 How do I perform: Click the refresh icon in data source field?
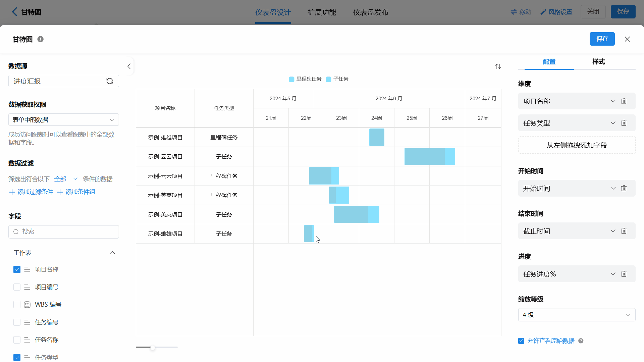(110, 81)
